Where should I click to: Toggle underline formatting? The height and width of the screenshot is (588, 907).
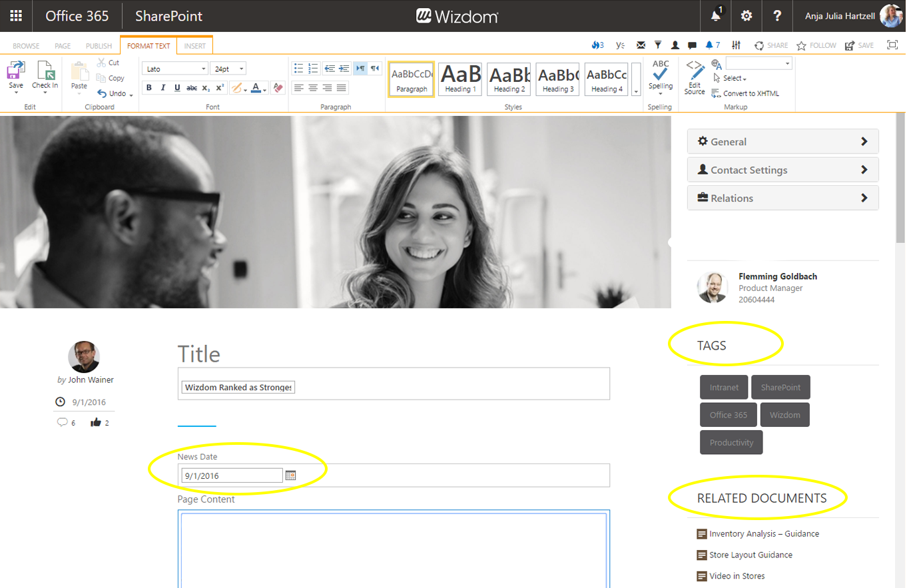(x=177, y=88)
